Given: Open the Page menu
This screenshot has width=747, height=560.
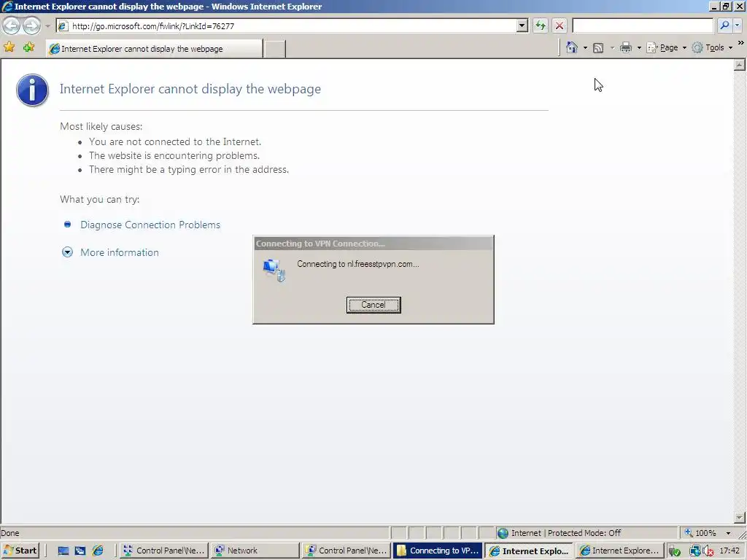Looking at the screenshot, I should (666, 47).
